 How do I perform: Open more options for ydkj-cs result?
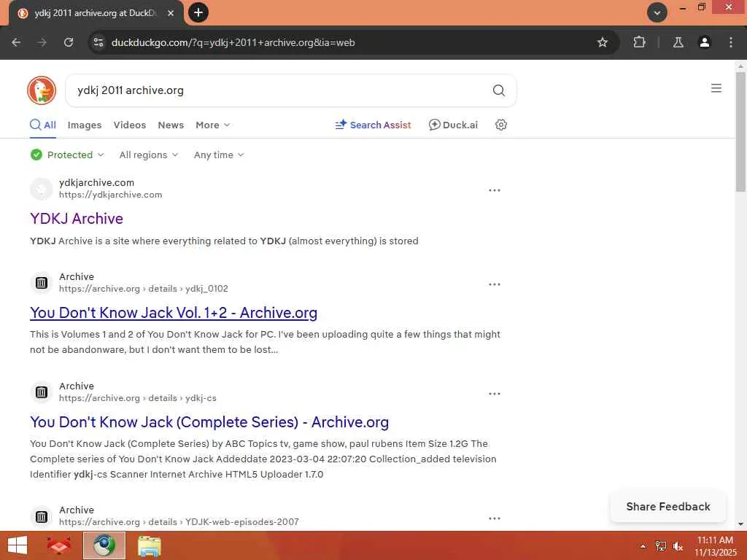(x=494, y=394)
